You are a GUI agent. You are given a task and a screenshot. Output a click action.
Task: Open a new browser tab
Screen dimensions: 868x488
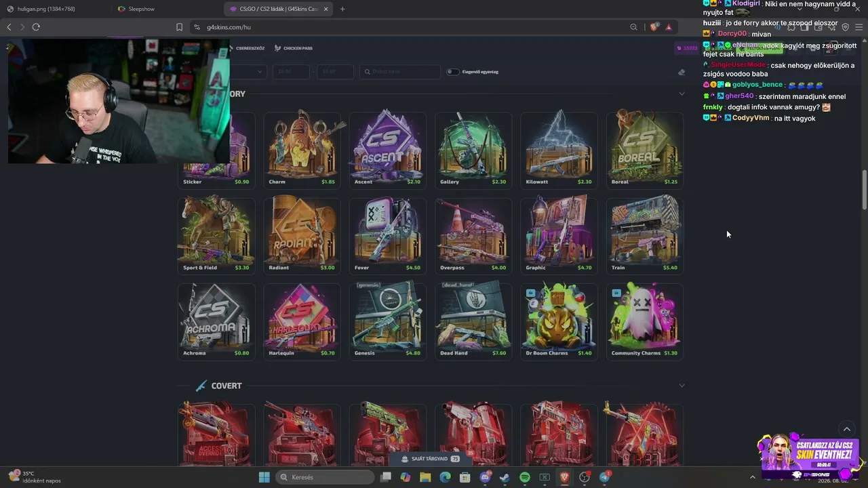pos(342,9)
